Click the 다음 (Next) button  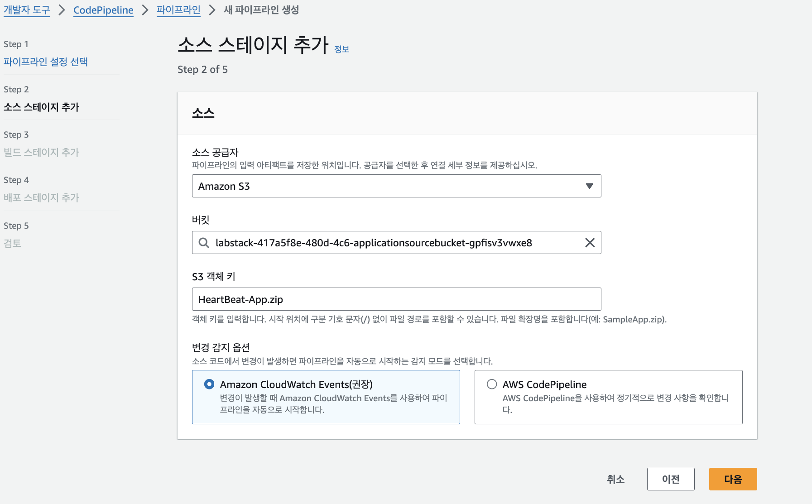click(x=733, y=479)
